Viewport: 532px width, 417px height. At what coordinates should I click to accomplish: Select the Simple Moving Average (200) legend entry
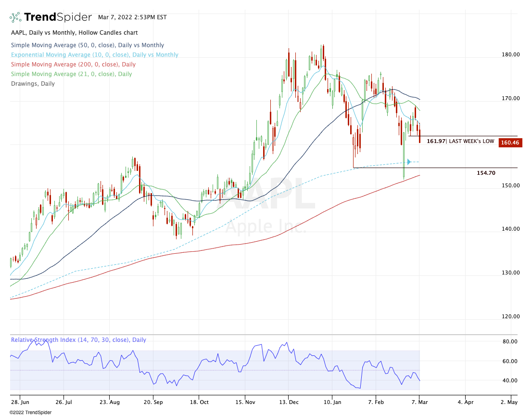pos(73,64)
